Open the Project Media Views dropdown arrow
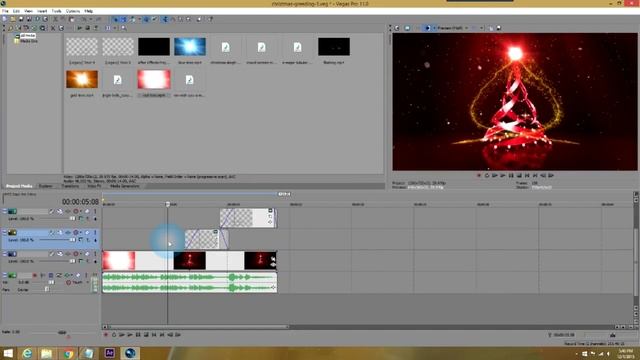This screenshot has height=360, width=640. (115, 28)
